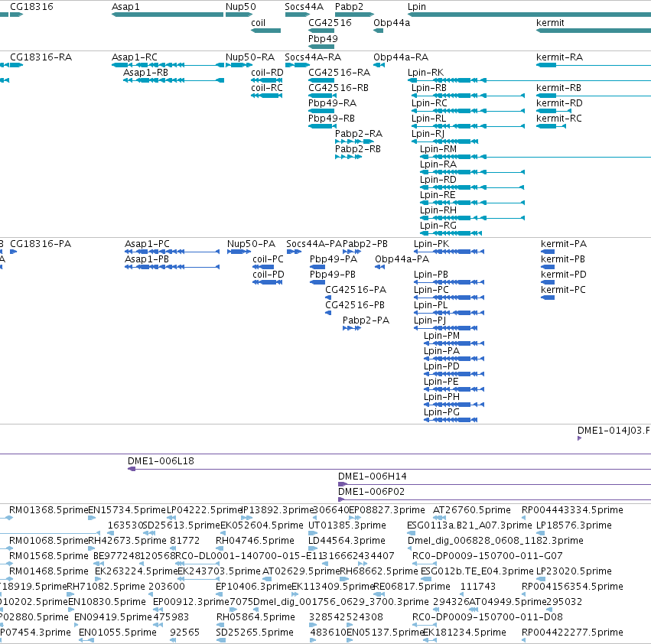This screenshot has width=651, height=644.
Task: Select the kermit gene label
Action: pyautogui.click(x=550, y=22)
